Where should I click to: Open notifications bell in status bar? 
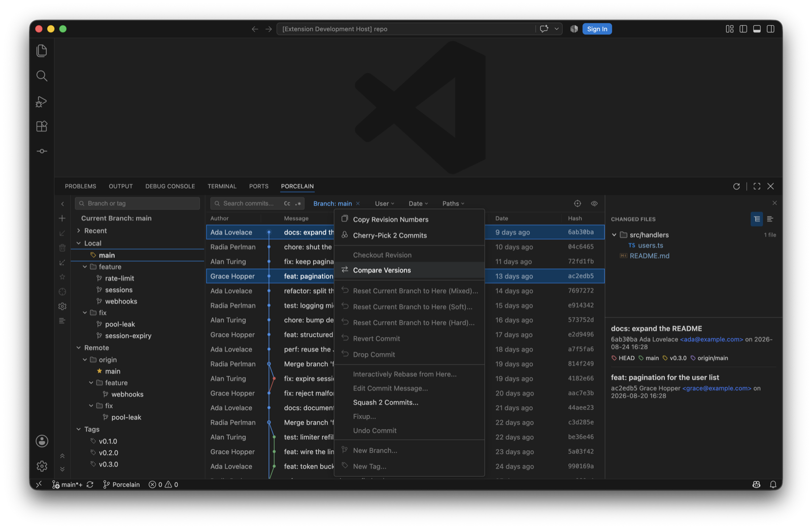773,484
